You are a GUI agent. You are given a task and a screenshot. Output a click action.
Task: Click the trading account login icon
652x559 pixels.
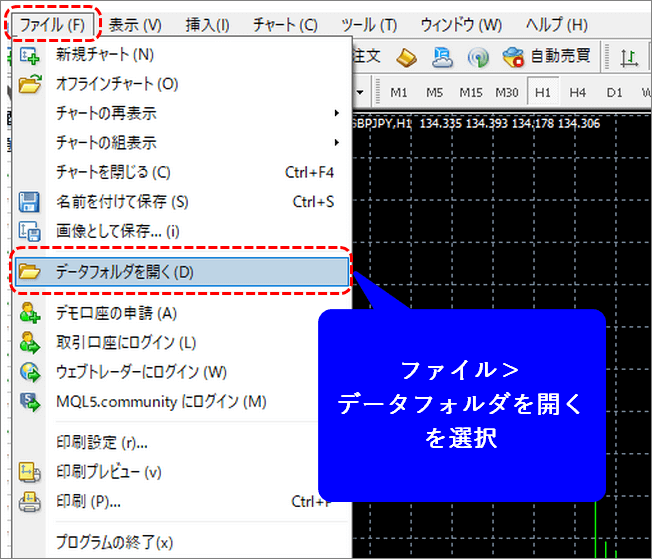click(x=30, y=342)
